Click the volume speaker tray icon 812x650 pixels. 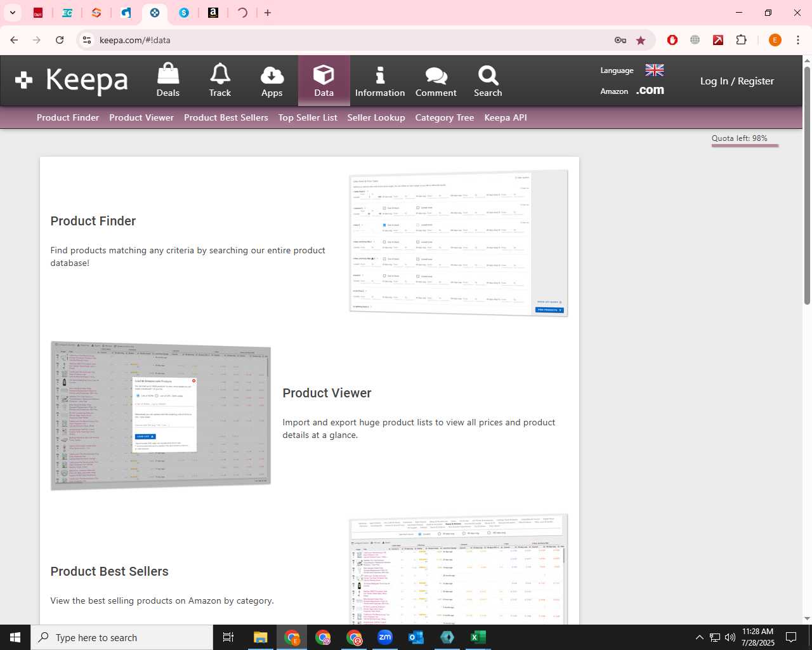(x=730, y=637)
